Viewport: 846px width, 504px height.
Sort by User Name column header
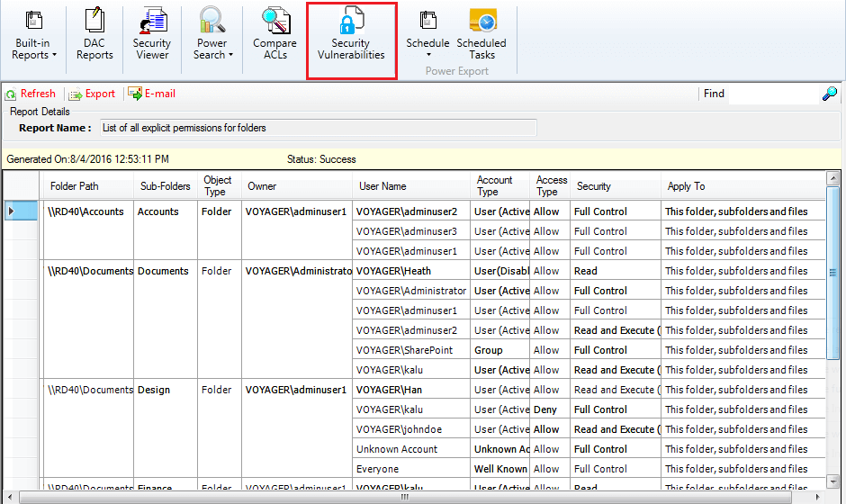tap(411, 186)
